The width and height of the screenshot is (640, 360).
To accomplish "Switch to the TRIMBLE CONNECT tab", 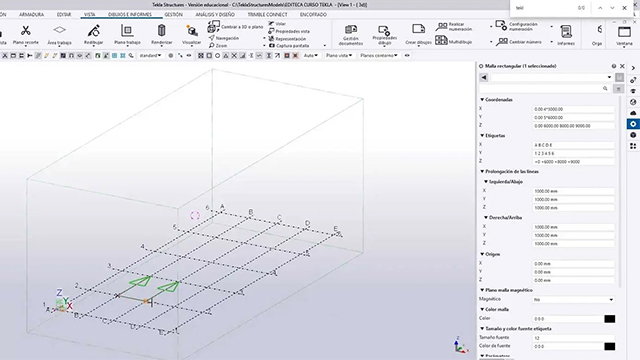I will [267, 14].
